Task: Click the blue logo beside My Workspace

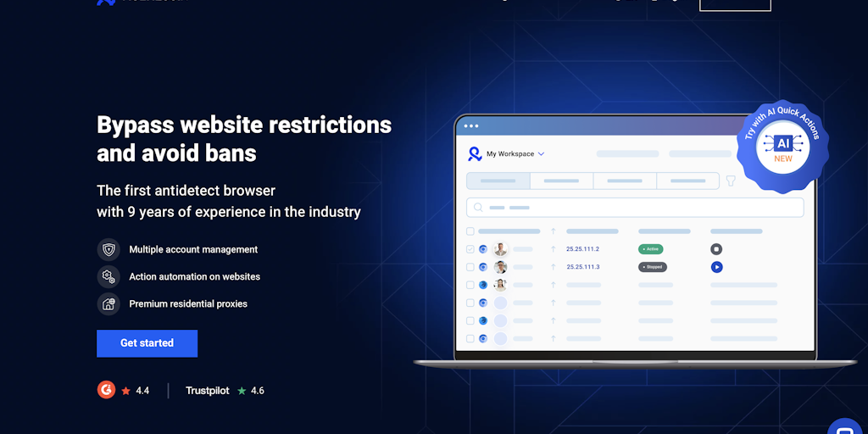Action: tap(475, 154)
